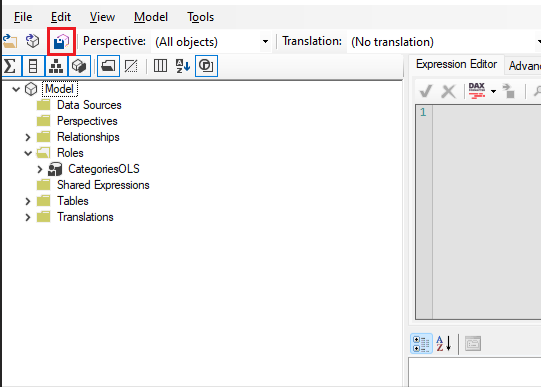This screenshot has width=541, height=387.
Task: Toggle the Show Columns button
Action: (33, 66)
